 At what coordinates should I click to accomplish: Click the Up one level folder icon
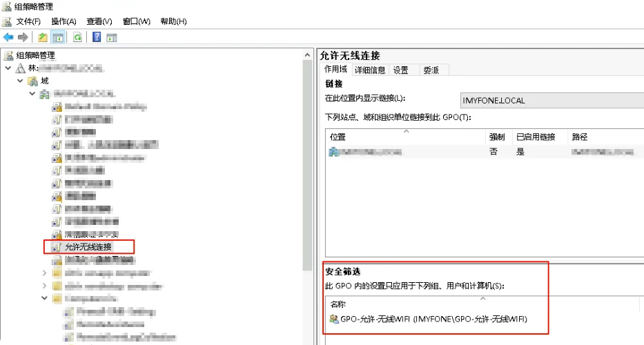tap(43, 37)
